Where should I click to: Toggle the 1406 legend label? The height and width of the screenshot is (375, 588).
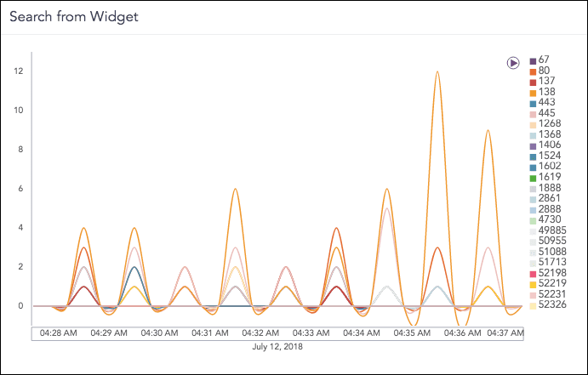550,145
